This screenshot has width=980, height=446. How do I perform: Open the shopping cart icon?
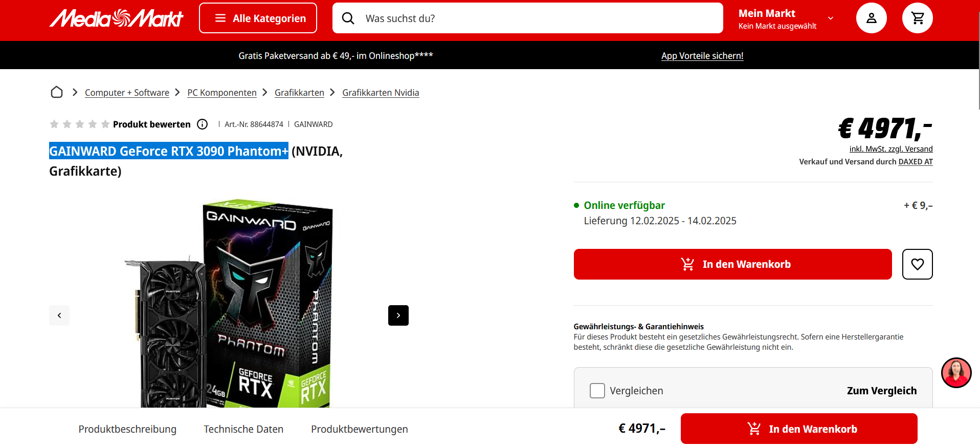pyautogui.click(x=918, y=18)
